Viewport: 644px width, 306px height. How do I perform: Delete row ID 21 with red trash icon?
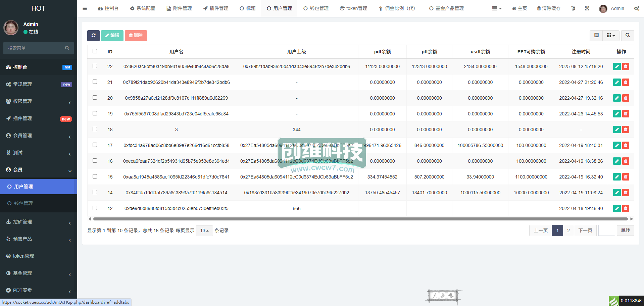pos(626,82)
